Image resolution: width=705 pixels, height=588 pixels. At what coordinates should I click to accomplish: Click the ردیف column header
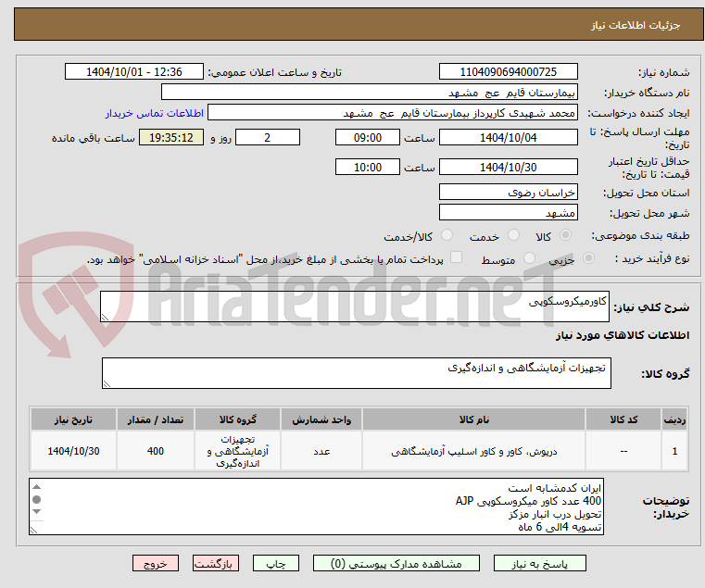(674, 419)
